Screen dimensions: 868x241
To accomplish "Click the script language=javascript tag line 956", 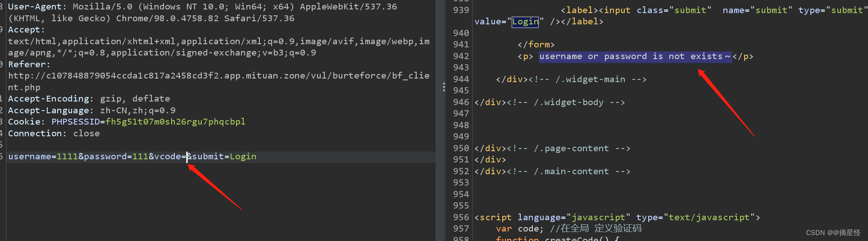I will (x=617, y=218).
